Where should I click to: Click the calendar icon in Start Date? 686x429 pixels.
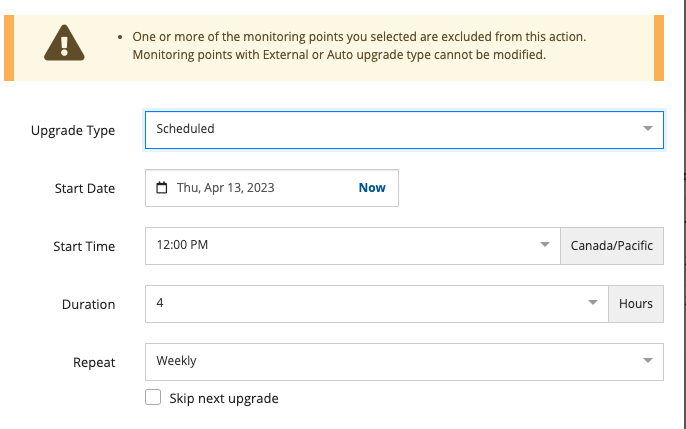pos(162,188)
